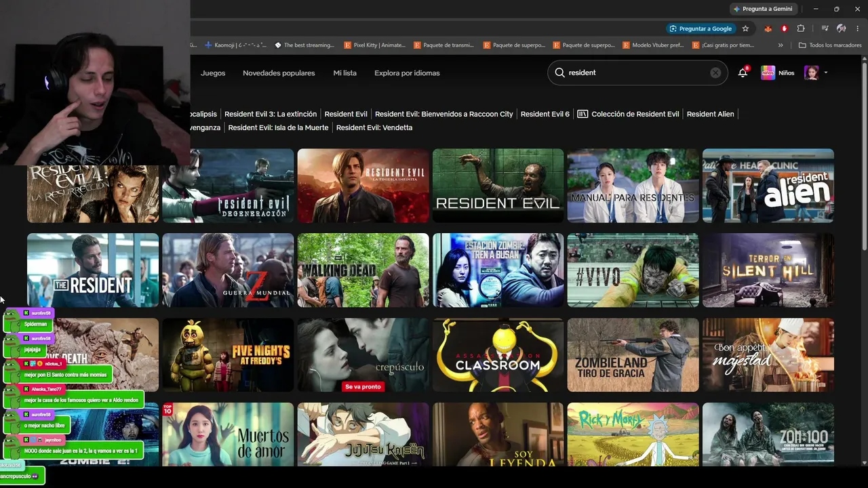Viewport: 868px width, 488px height.
Task: Click the search magnifier icon on Netflix
Action: (559, 73)
